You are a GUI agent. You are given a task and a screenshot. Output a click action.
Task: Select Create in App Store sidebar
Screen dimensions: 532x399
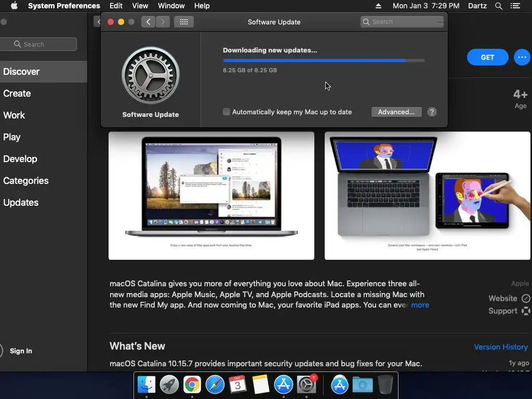[44, 94]
